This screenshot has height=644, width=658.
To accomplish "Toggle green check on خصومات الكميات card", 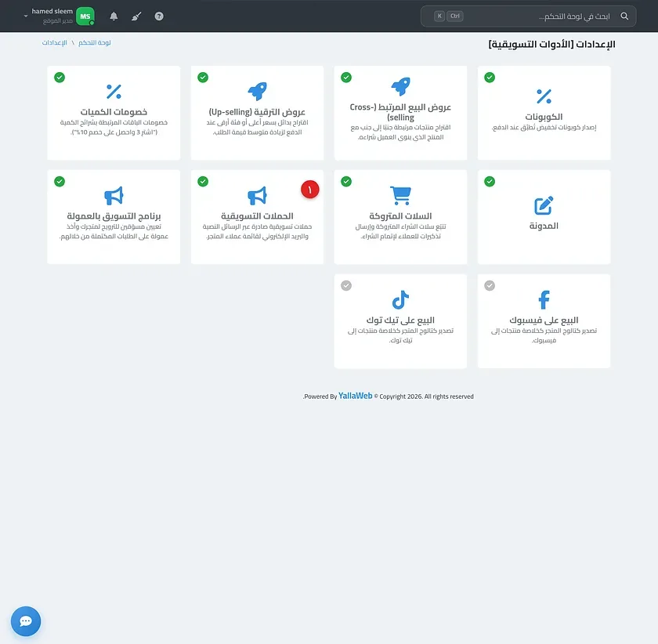I will [60, 78].
